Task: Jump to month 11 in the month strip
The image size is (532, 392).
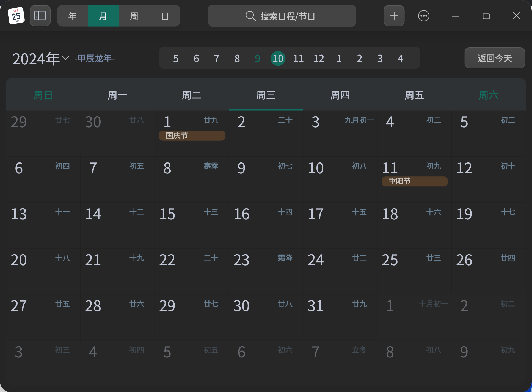Action: point(298,58)
